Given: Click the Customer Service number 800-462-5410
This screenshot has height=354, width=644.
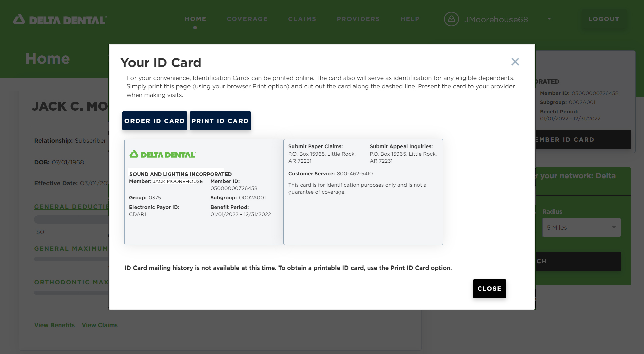Looking at the screenshot, I should pyautogui.click(x=355, y=173).
